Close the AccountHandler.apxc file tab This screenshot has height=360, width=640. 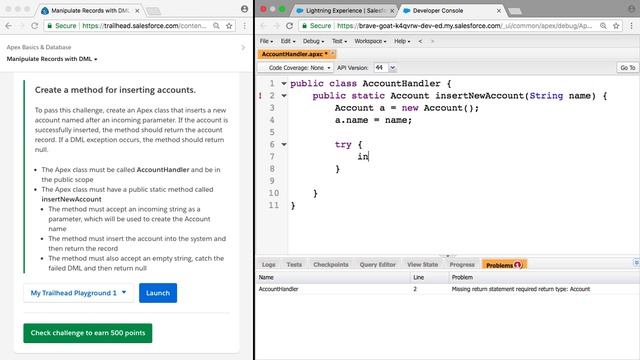[x=333, y=53]
